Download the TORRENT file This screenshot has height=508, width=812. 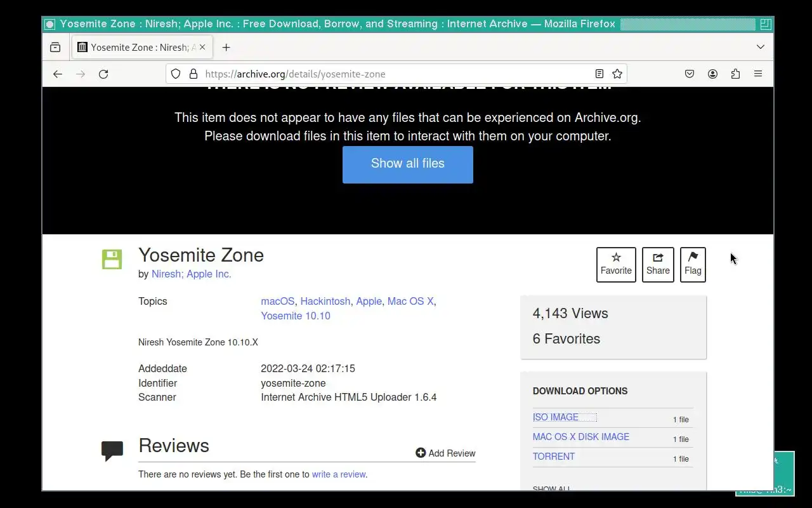tap(554, 457)
